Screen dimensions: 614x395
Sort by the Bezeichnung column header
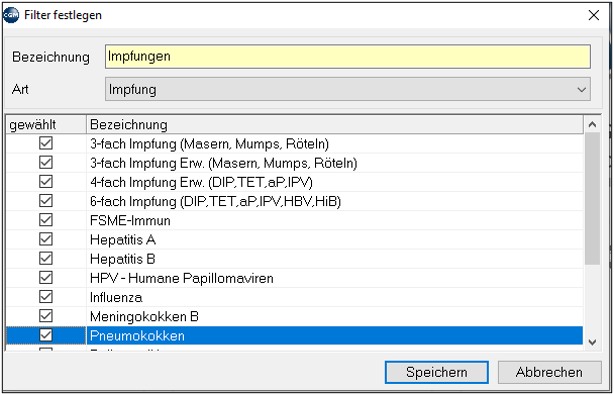[335, 124]
